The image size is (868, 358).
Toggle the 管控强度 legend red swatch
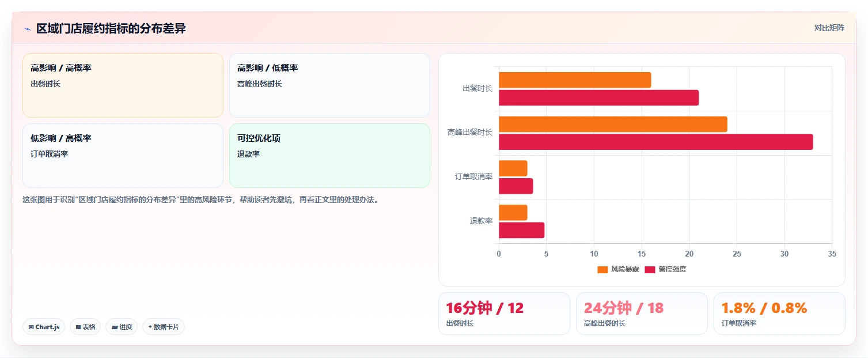[650, 269]
